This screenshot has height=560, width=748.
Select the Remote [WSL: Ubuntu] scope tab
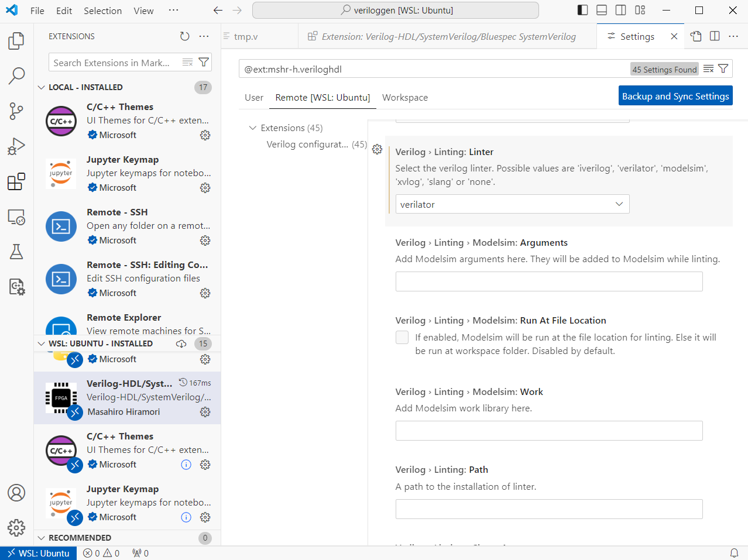(323, 97)
